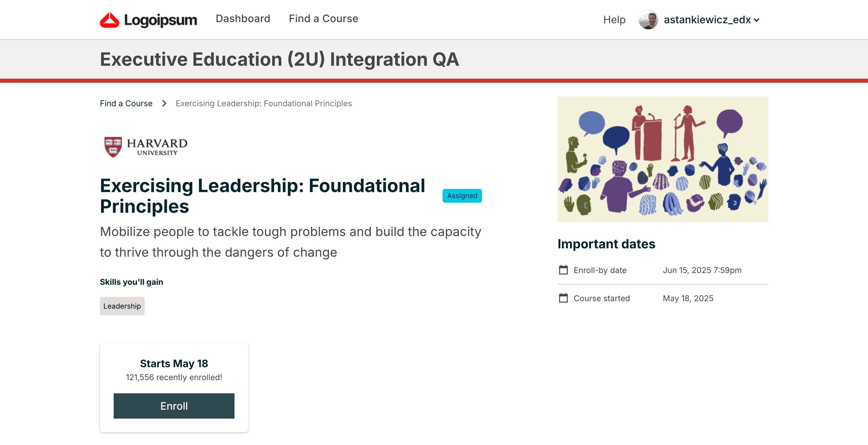Open Find a Course in top navigation
Viewport: 868px width, 445px height.
pos(323,19)
